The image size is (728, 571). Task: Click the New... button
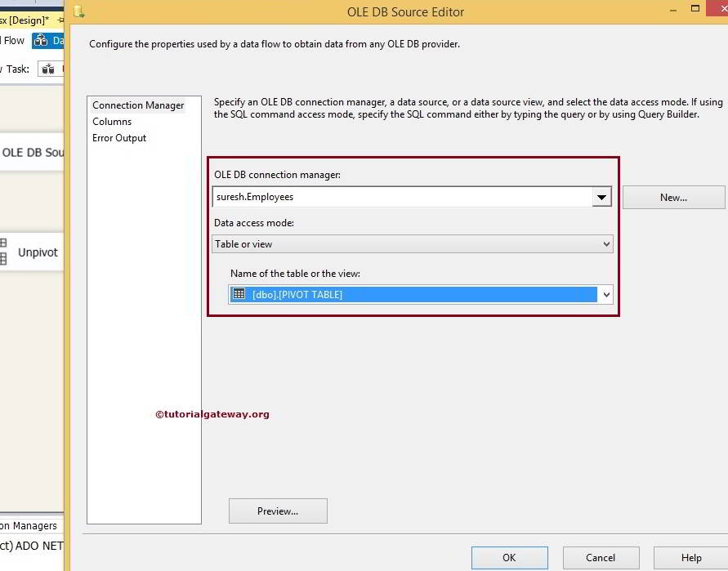pyautogui.click(x=673, y=197)
